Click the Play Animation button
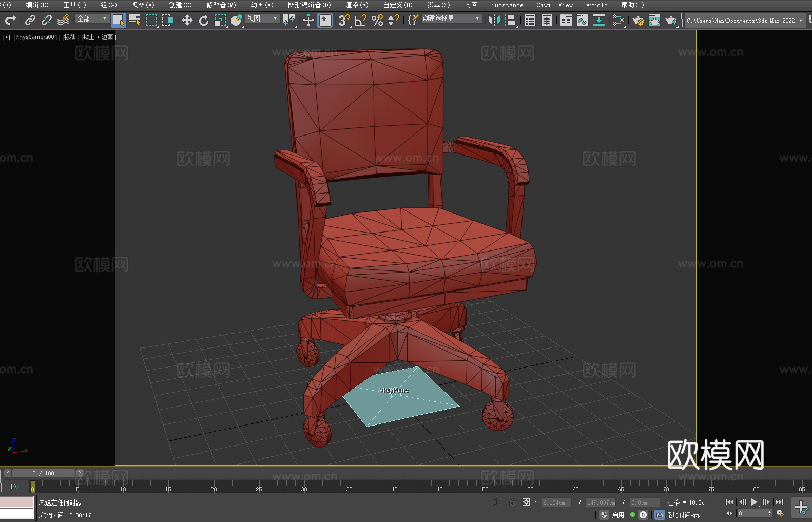 tap(754, 502)
